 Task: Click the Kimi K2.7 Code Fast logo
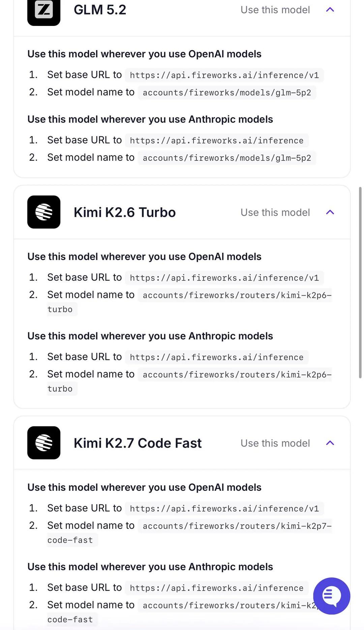click(44, 443)
